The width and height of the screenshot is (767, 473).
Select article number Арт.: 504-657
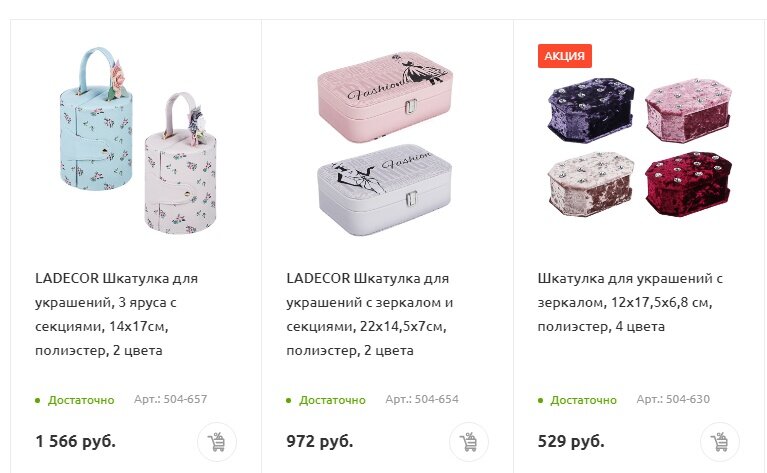[170, 399]
